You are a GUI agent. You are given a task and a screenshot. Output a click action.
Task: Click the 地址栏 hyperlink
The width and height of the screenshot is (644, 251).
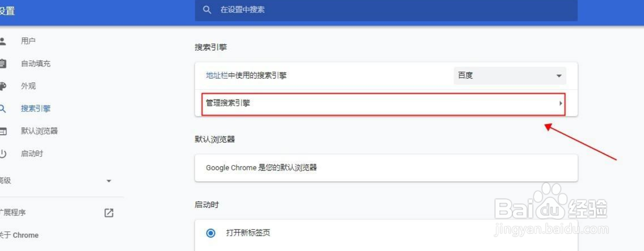click(217, 75)
